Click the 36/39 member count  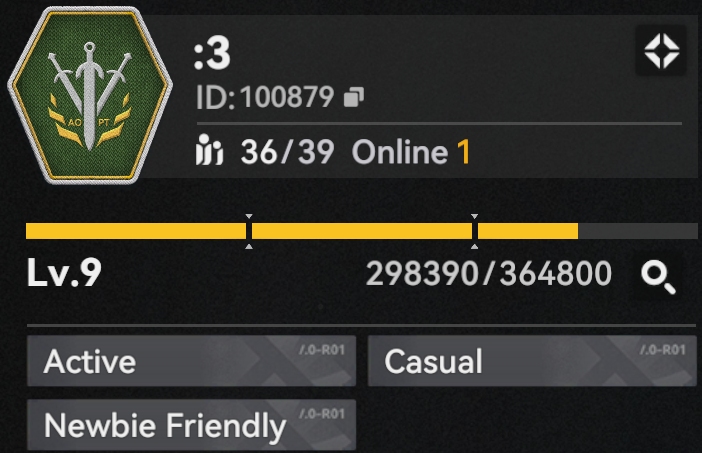(x=287, y=152)
